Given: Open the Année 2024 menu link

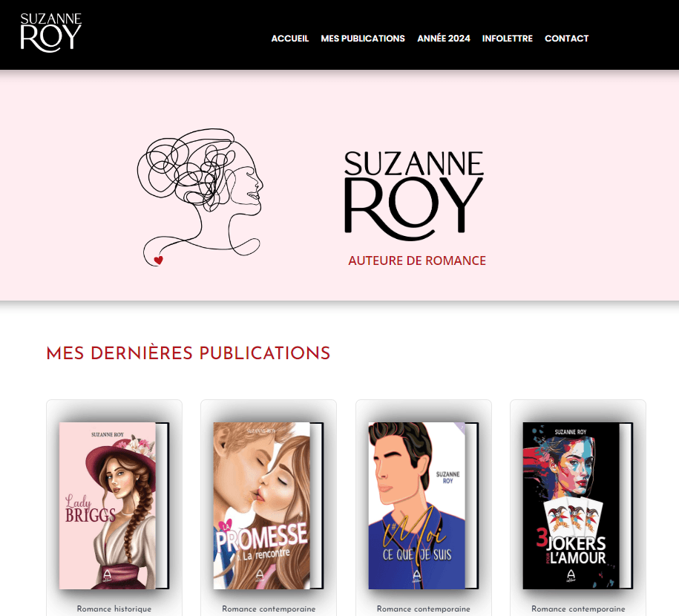Looking at the screenshot, I should tap(444, 39).
